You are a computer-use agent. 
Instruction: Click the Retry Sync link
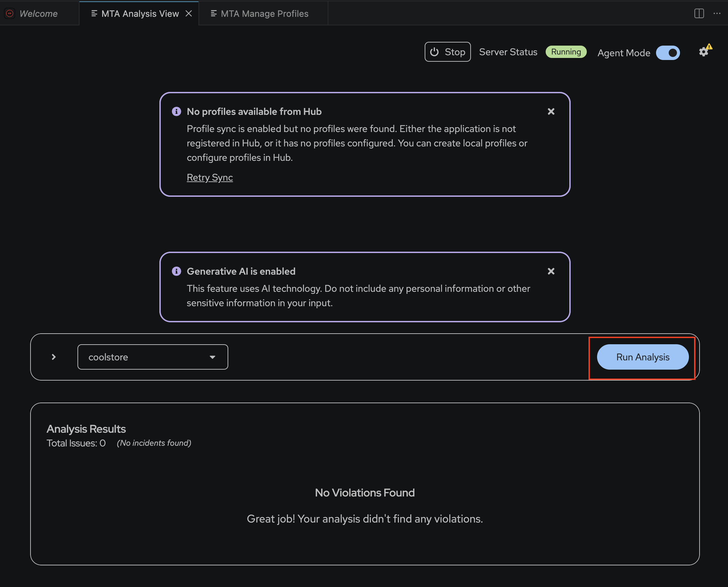[210, 177]
